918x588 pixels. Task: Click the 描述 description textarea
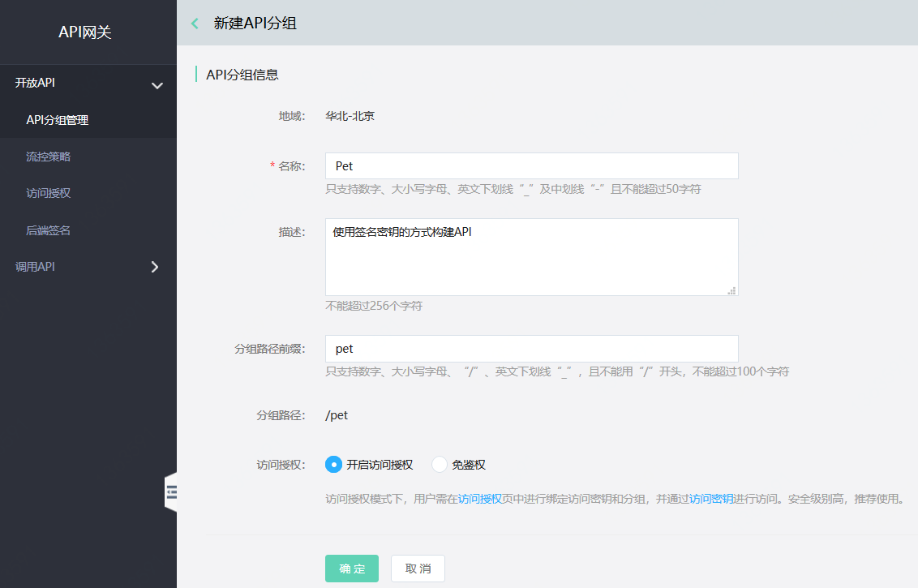532,257
